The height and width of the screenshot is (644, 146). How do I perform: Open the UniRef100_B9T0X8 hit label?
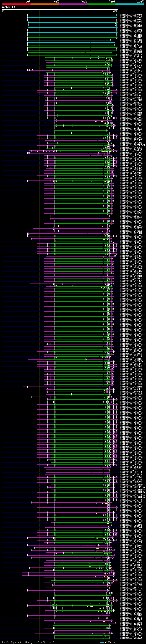point(131,27)
